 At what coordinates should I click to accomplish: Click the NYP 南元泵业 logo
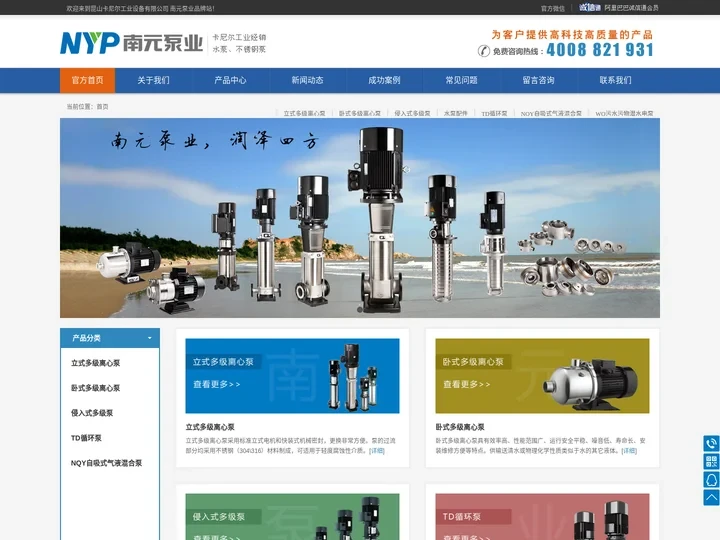pos(131,43)
